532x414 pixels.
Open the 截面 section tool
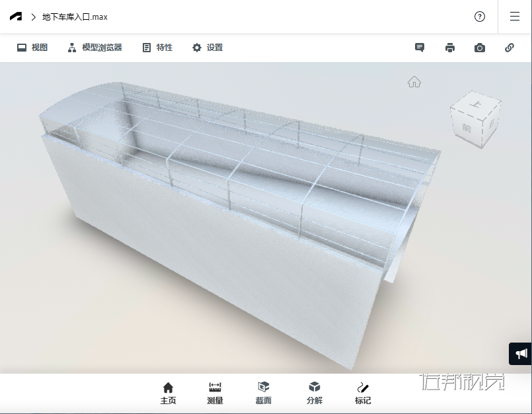(264, 393)
